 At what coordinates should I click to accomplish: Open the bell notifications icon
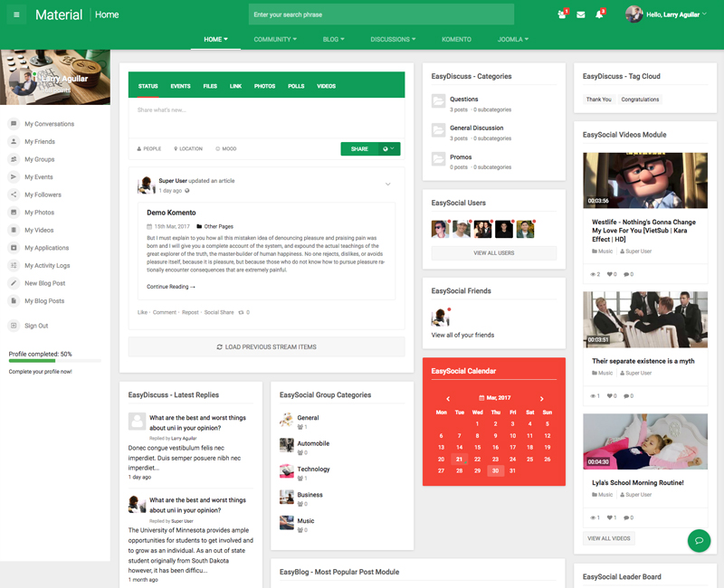(x=599, y=14)
